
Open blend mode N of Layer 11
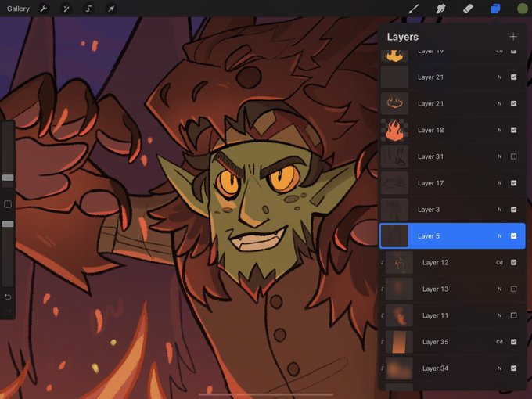pos(499,315)
